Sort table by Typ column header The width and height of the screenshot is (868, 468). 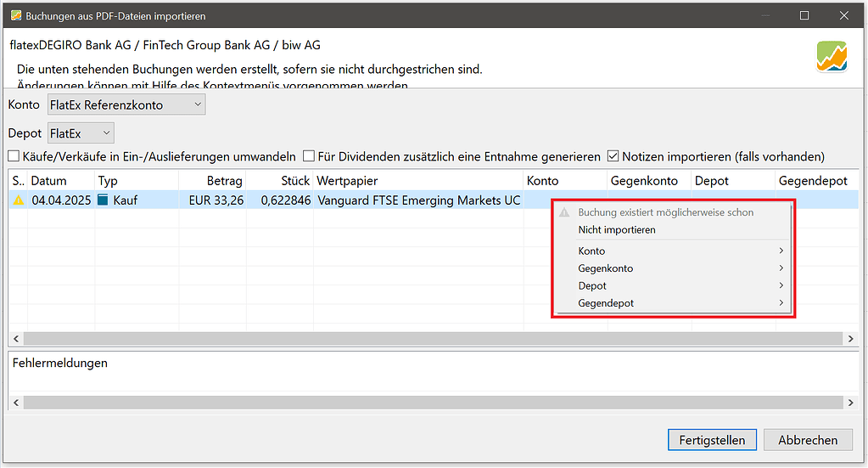tap(137, 181)
